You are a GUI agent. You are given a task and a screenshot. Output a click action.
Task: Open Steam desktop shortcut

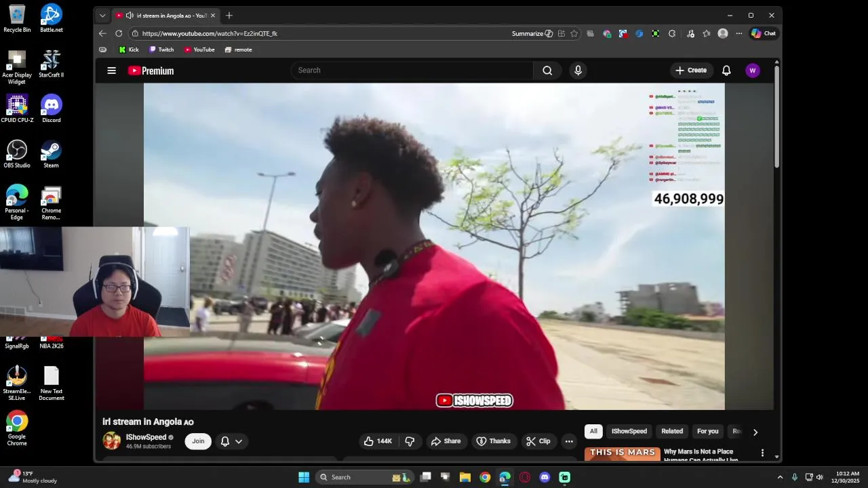pos(52,154)
